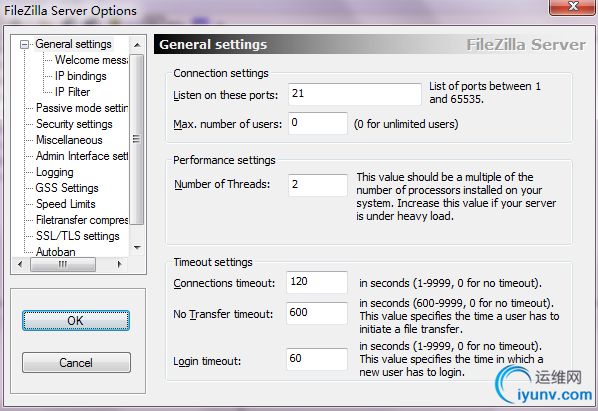Click the tree's scroll down arrow
Screen dimensions: 598x411
click(x=137, y=248)
